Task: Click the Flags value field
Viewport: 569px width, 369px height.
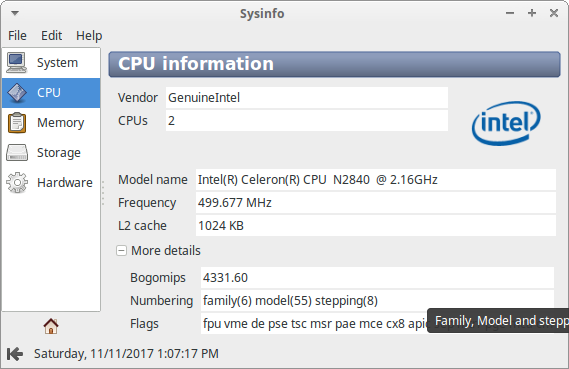Action: tap(314, 323)
